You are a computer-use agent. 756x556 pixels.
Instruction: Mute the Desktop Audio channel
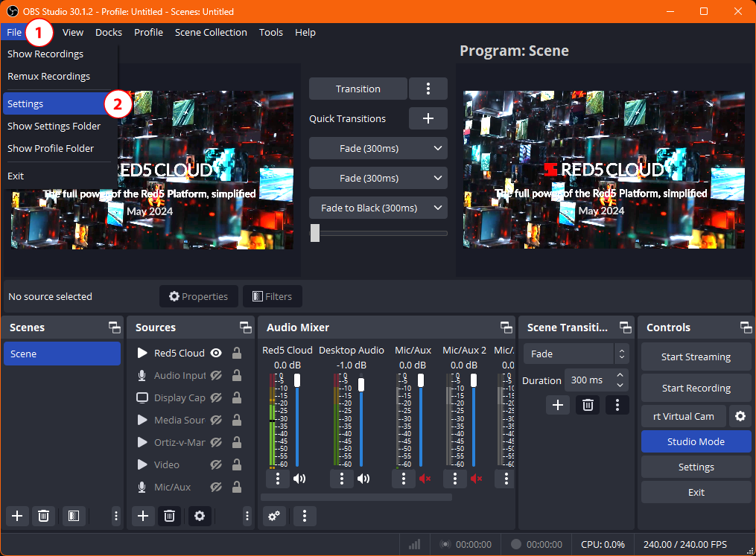[363, 479]
